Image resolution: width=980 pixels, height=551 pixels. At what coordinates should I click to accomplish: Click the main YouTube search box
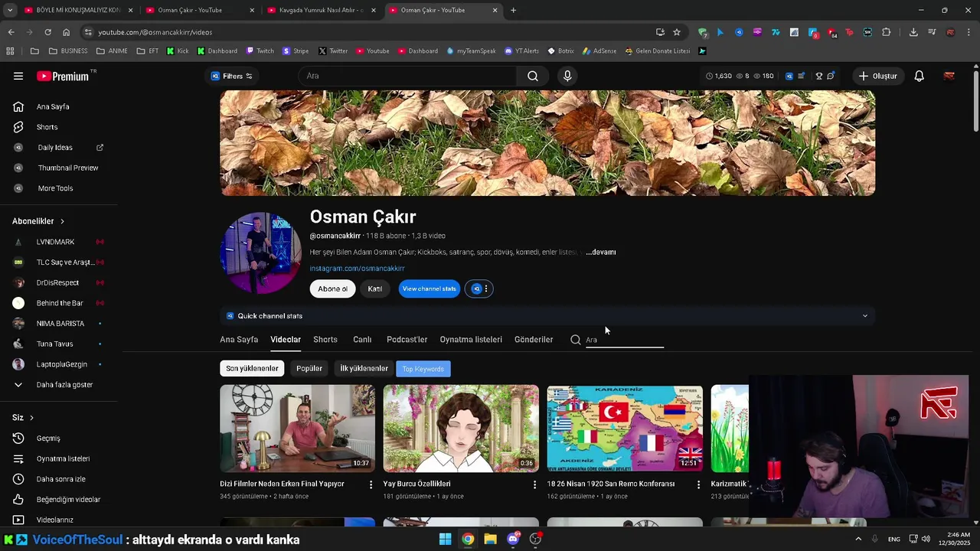pyautogui.click(x=407, y=76)
